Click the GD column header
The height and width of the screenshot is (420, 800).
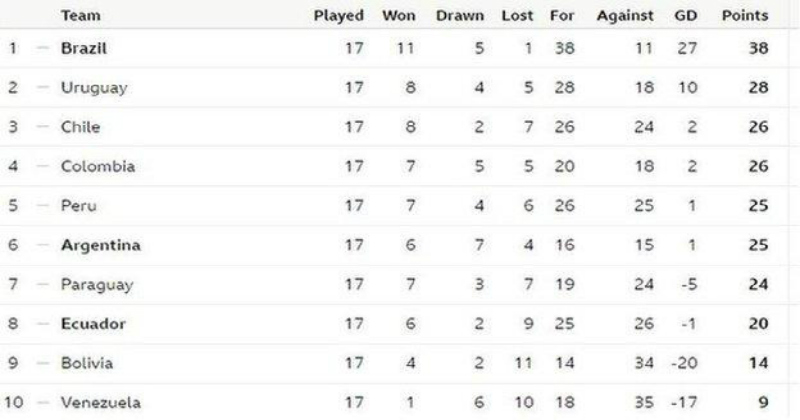point(685,16)
